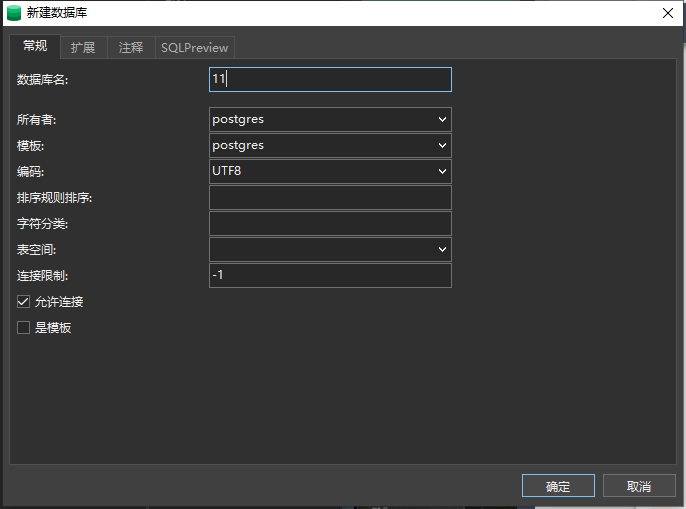Click the 编码 label
Image resolution: width=686 pixels, height=509 pixels.
pos(30,172)
